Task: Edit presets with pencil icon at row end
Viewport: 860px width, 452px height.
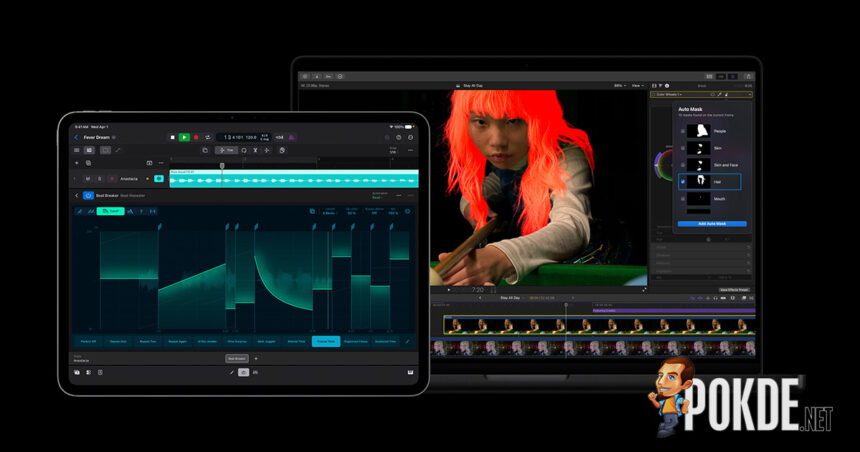Action: (408, 341)
